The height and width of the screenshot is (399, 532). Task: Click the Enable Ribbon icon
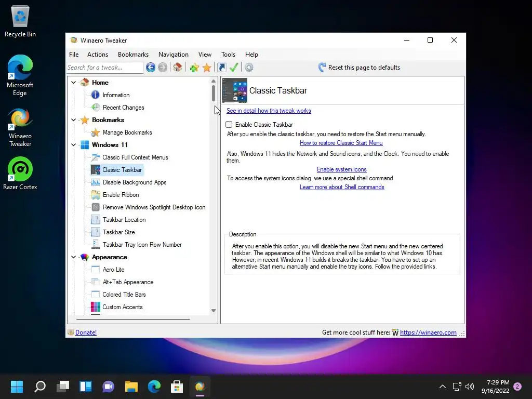(x=96, y=195)
